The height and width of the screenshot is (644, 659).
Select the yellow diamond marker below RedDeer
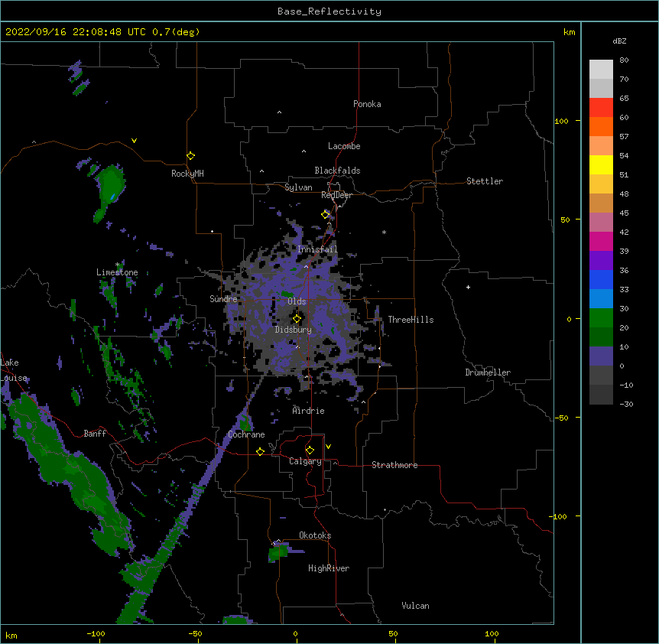[x=326, y=214]
